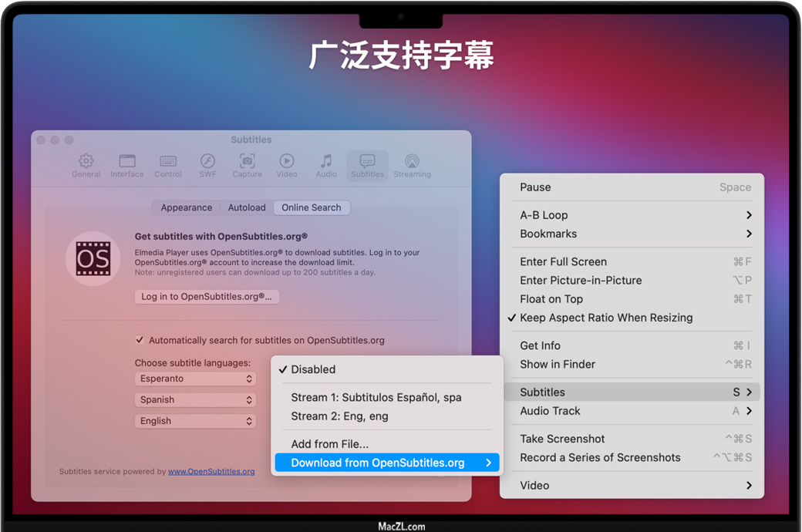
Task: Open the General preferences icon
Action: pos(86,165)
